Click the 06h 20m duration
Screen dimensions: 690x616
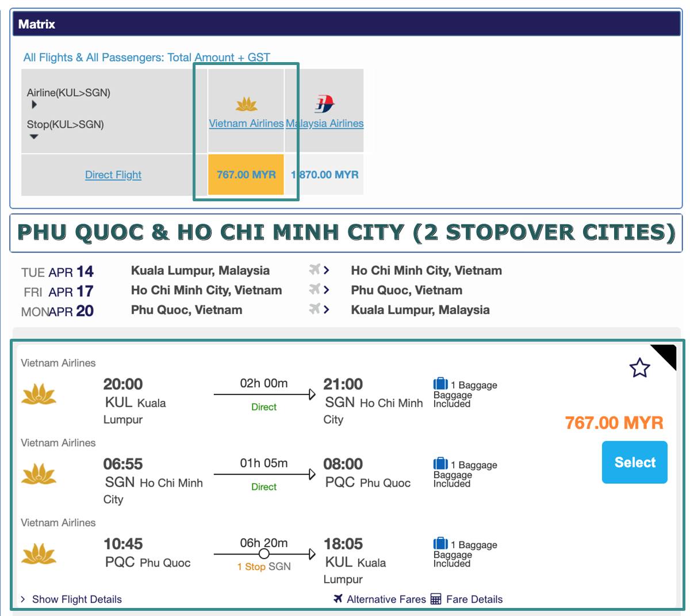264,543
